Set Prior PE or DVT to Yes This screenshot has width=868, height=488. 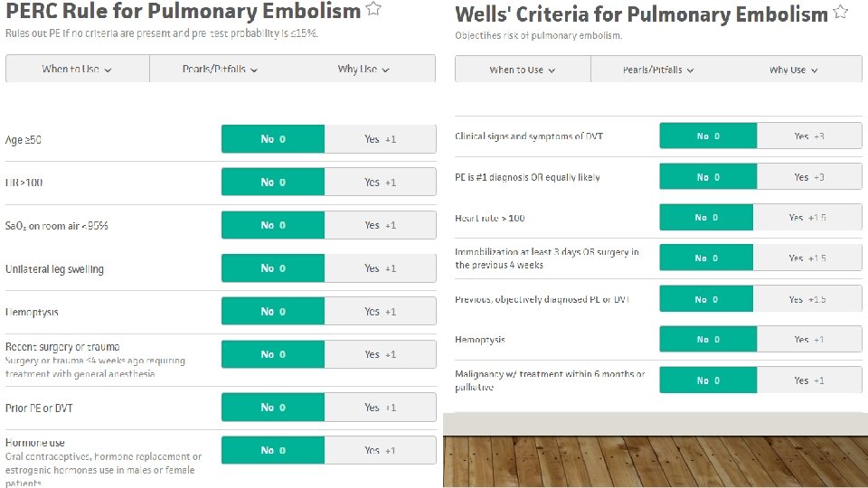coord(381,408)
